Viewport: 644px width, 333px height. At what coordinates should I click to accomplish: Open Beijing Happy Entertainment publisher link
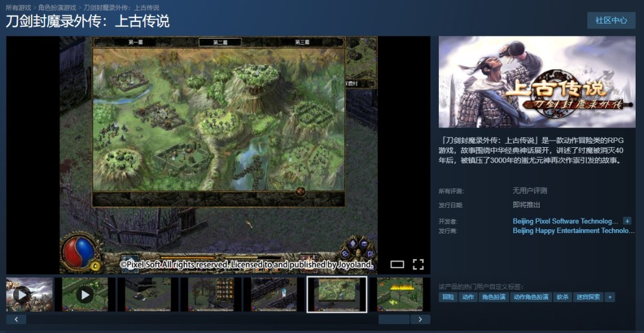[x=573, y=231]
